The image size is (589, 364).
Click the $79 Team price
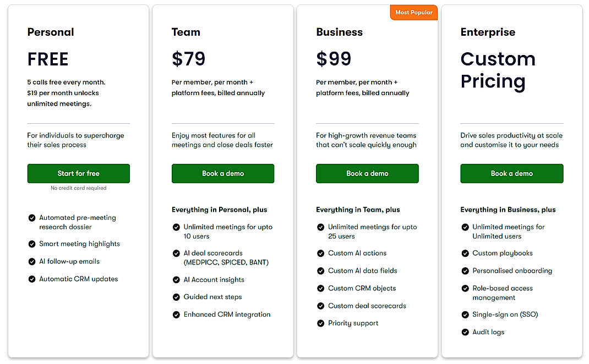tap(189, 58)
